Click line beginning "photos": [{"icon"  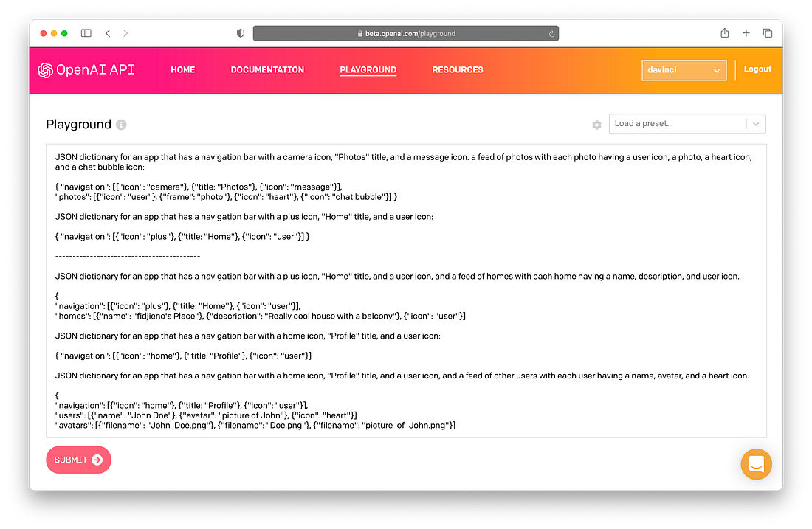click(x=226, y=197)
